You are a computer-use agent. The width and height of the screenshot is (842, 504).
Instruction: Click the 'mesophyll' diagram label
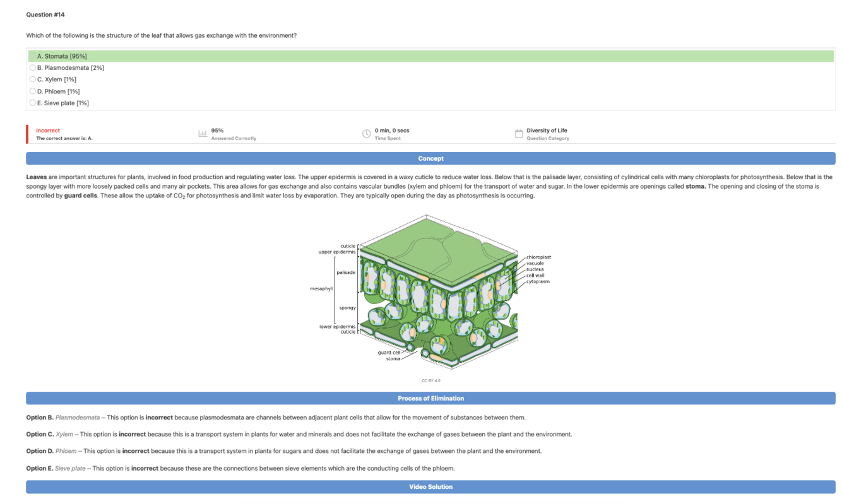click(321, 288)
